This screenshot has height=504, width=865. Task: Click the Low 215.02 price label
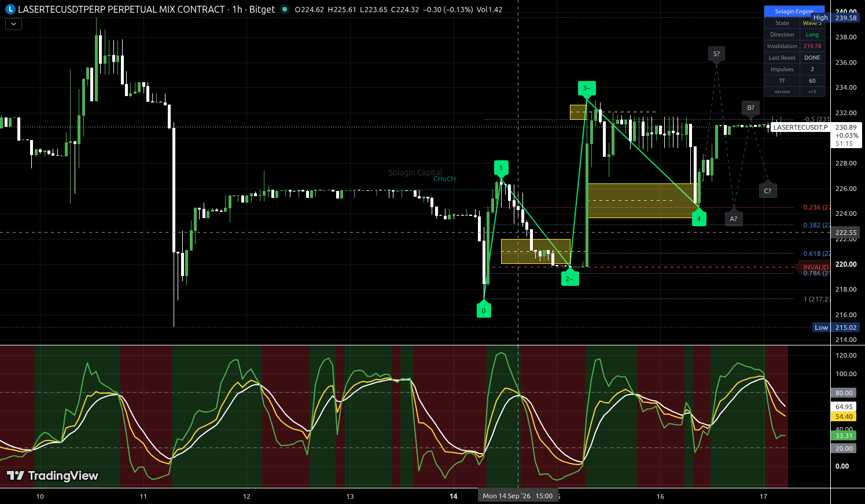pyautogui.click(x=836, y=328)
